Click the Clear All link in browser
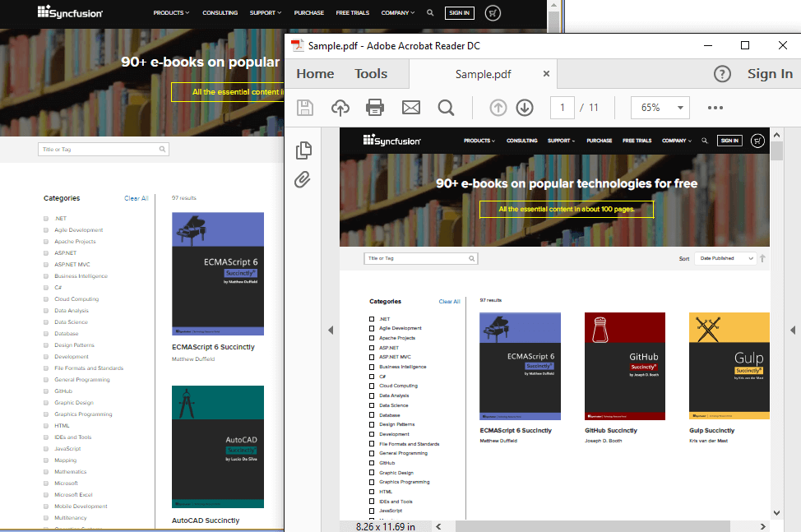 pyautogui.click(x=137, y=198)
